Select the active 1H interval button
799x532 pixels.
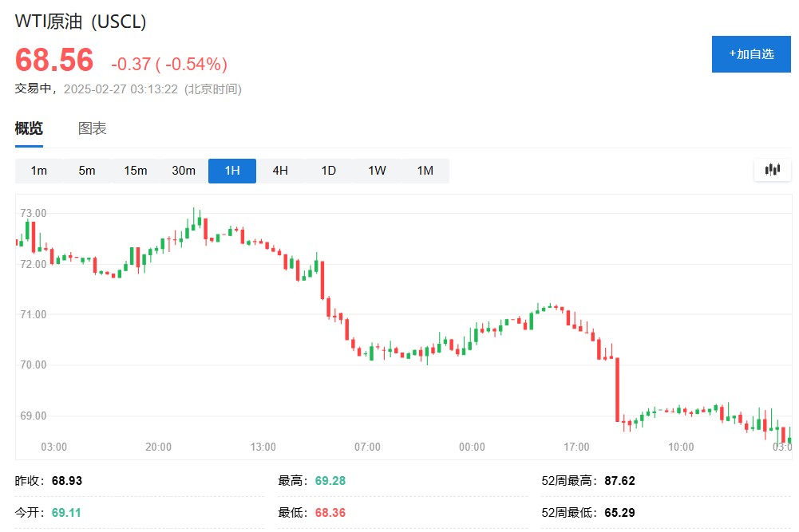click(232, 171)
